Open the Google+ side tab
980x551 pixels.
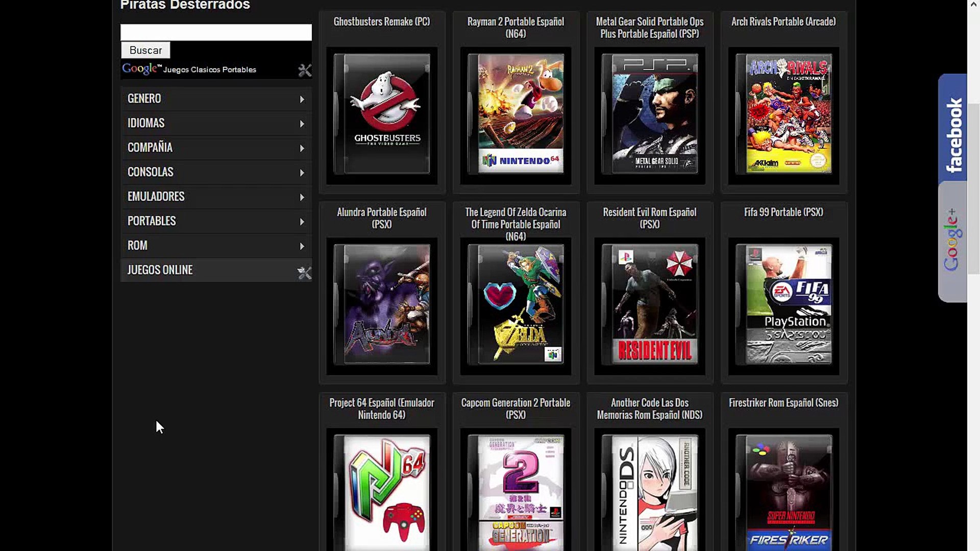pos(951,240)
